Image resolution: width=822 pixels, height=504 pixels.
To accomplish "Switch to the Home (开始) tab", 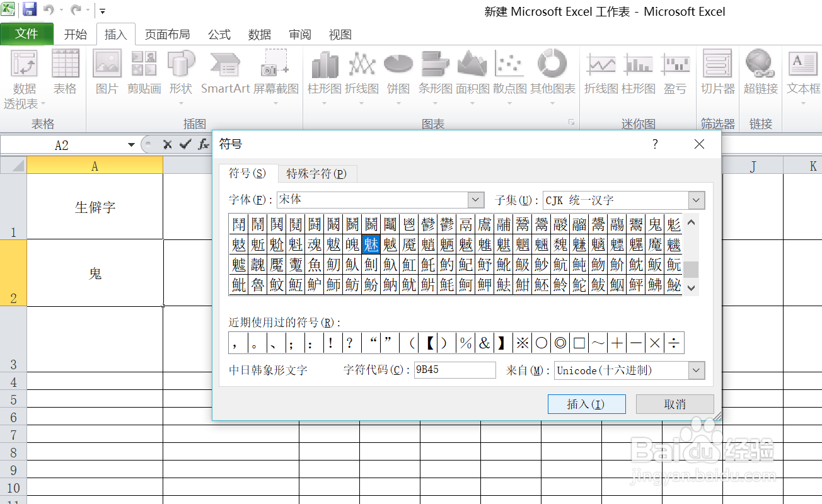I will [76, 35].
